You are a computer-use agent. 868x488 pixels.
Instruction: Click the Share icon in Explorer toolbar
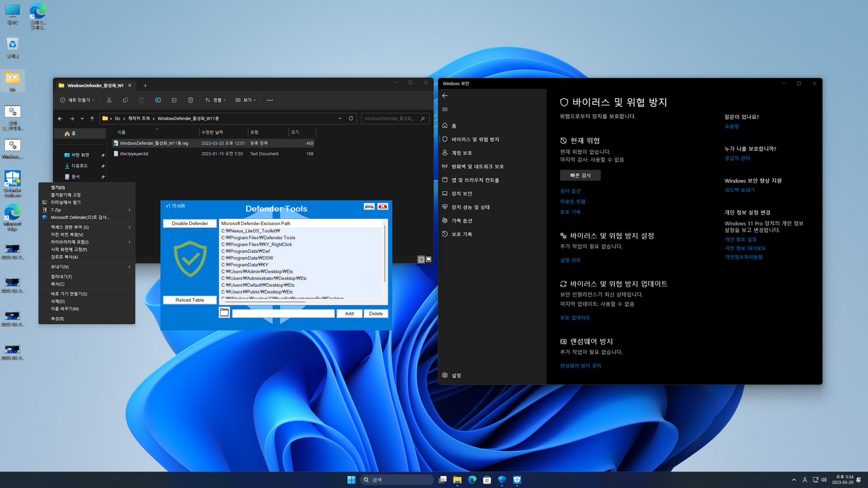point(174,100)
